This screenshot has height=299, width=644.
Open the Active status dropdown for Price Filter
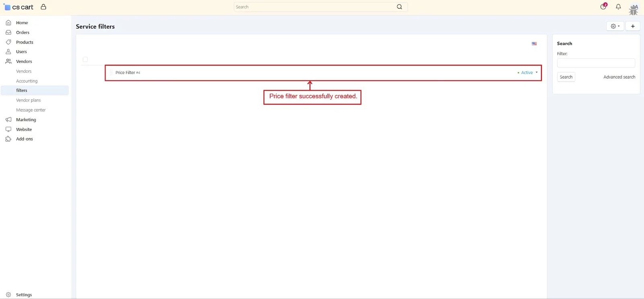click(528, 73)
